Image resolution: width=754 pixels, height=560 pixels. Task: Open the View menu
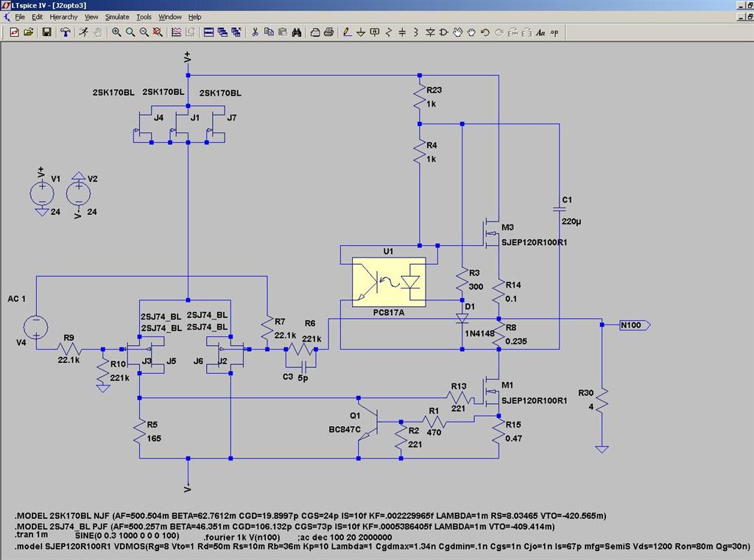click(91, 17)
